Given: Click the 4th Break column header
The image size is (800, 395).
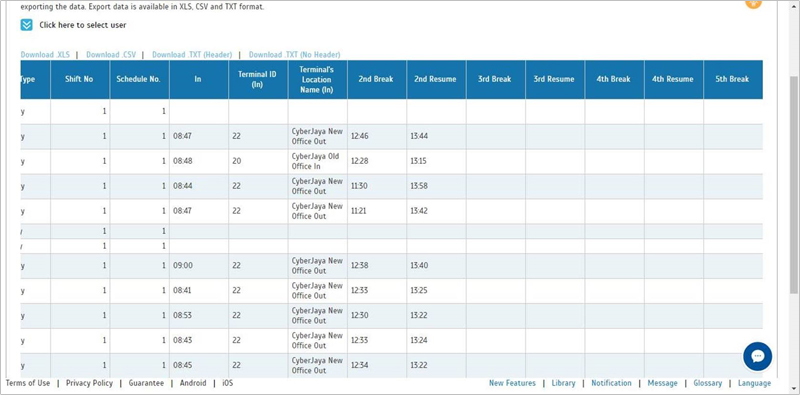Looking at the screenshot, I should (x=614, y=79).
